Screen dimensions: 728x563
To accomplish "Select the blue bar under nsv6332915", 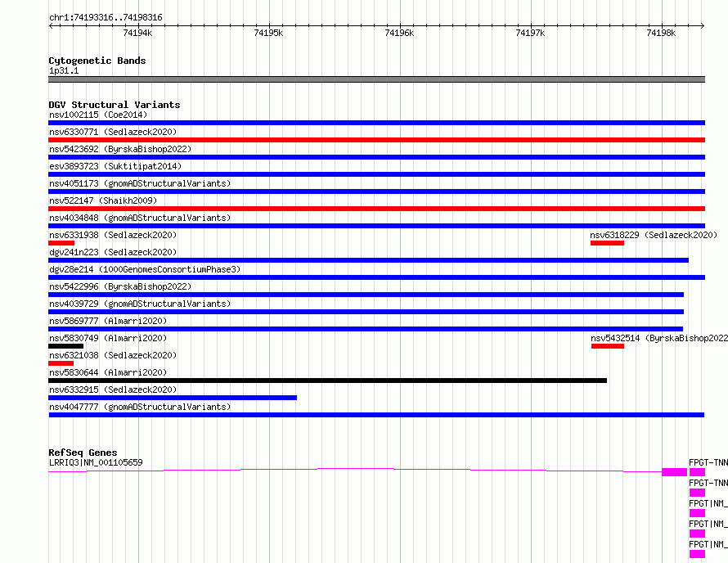I will tap(173, 398).
